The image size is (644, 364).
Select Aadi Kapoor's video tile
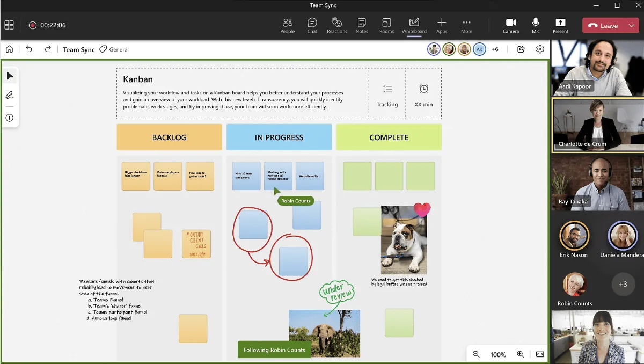coord(598,68)
